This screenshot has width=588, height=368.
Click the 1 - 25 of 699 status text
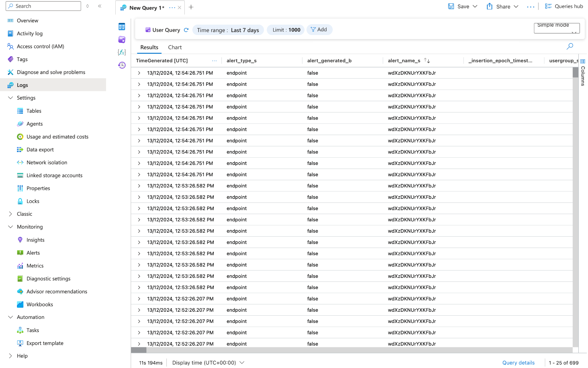pyautogui.click(x=564, y=363)
